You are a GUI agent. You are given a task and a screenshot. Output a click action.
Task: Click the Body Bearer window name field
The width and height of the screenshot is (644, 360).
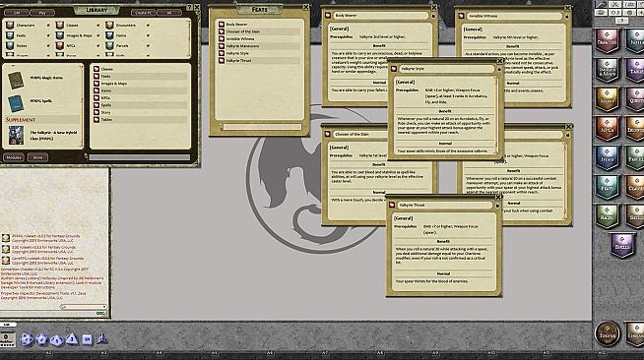(x=380, y=15)
